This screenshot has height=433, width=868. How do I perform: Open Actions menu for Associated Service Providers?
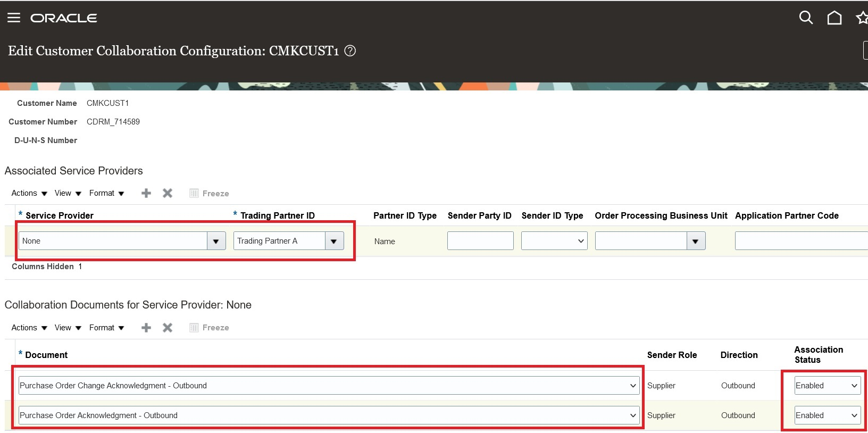[29, 193]
